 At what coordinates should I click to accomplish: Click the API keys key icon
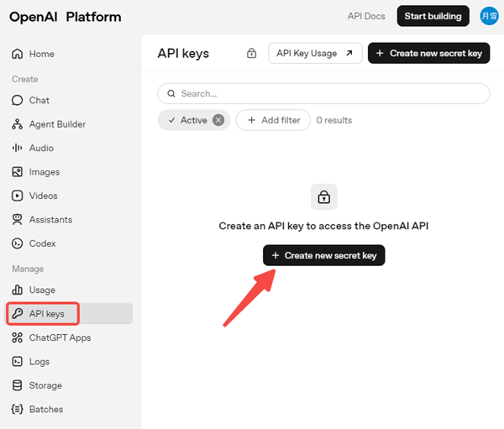tap(18, 313)
